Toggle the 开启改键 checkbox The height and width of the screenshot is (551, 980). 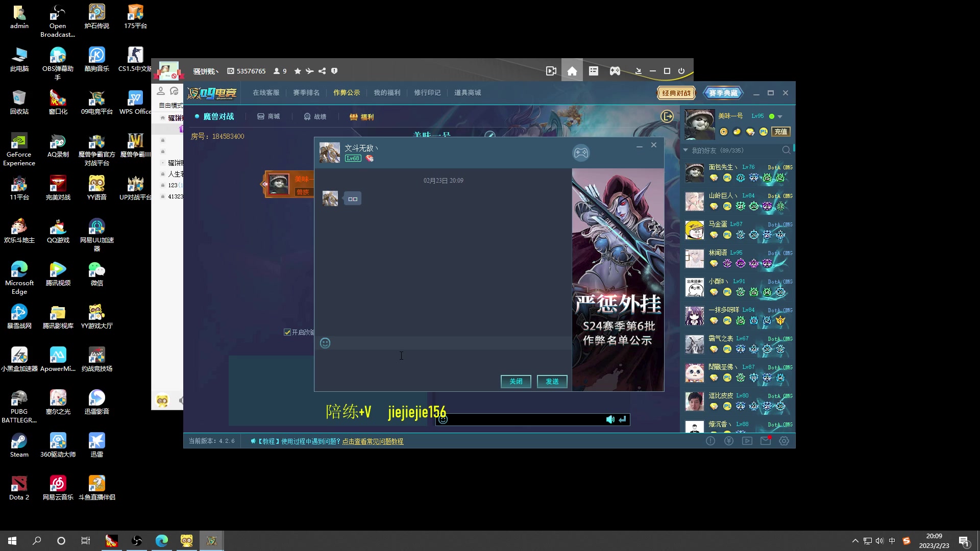[x=287, y=332]
